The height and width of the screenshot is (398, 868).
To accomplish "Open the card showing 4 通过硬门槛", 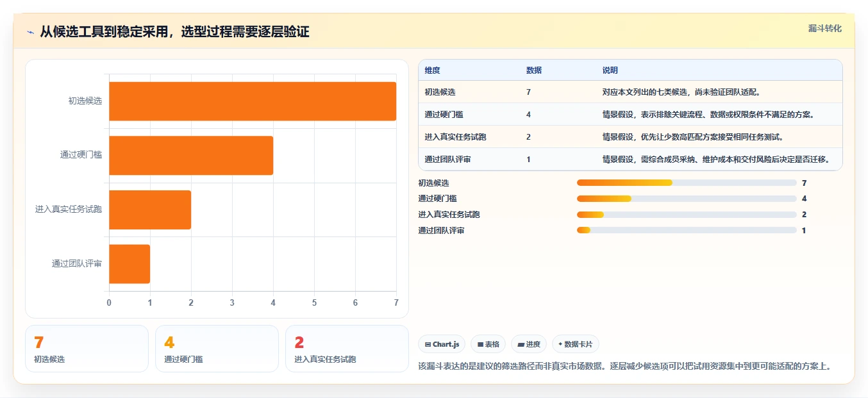I will pyautogui.click(x=217, y=349).
